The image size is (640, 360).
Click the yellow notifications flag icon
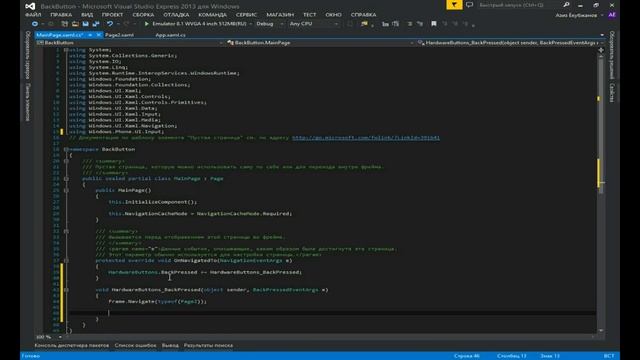(x=454, y=5)
